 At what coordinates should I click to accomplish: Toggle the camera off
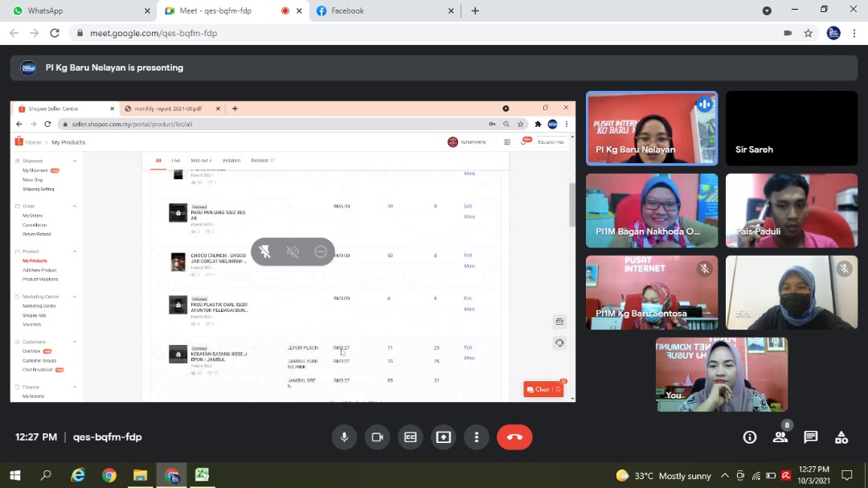377,437
